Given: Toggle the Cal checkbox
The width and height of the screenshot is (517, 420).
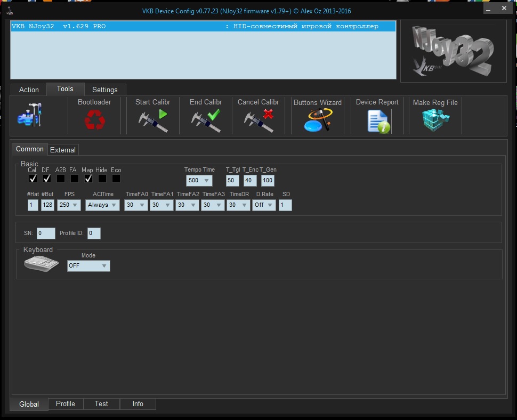Looking at the screenshot, I should click(x=33, y=179).
